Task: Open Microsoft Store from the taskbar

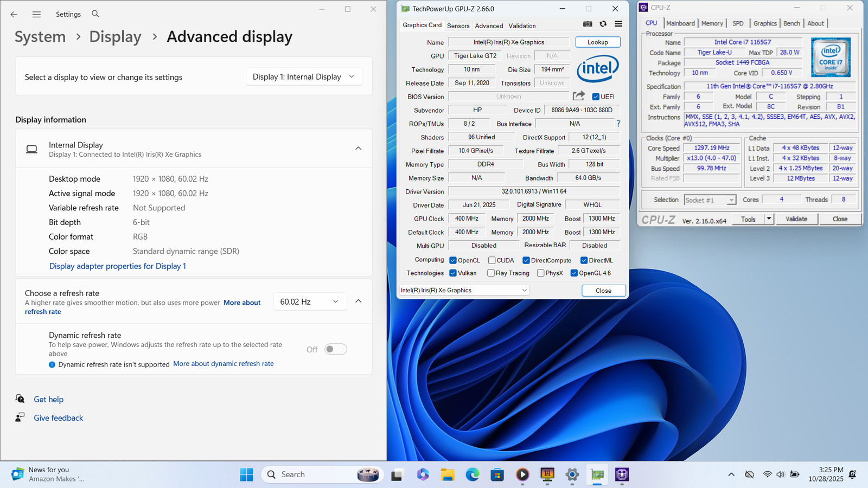Action: tap(497, 474)
